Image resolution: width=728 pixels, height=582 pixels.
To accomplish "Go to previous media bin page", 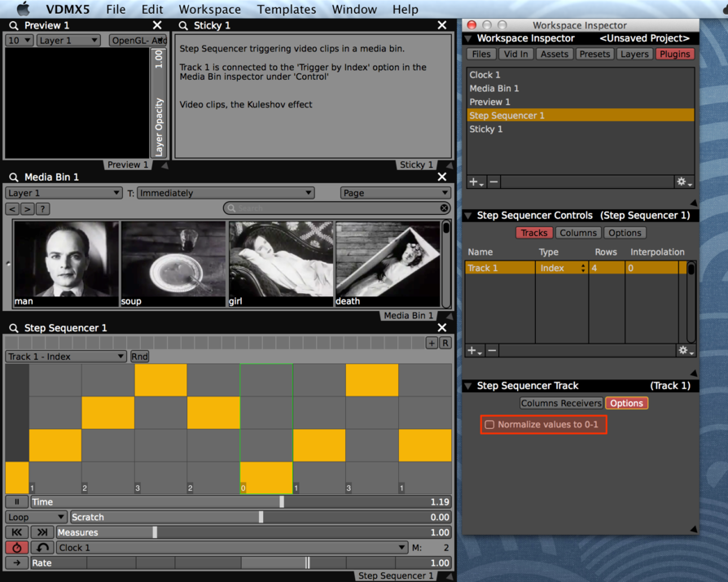I will 12,209.
